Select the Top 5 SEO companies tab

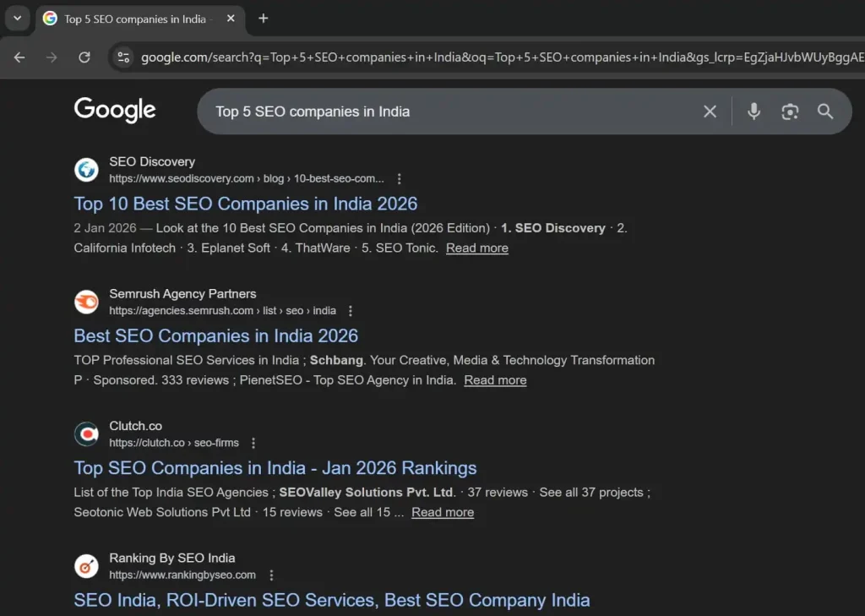135,19
